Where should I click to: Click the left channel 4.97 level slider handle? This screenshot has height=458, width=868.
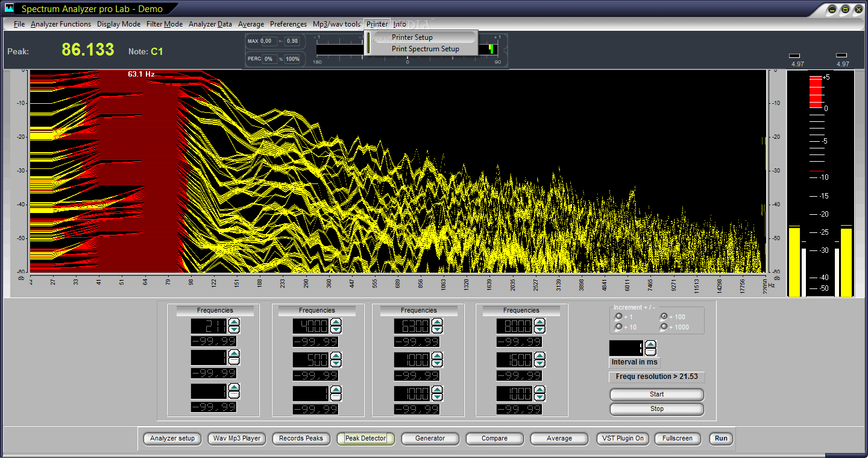[x=794, y=56]
